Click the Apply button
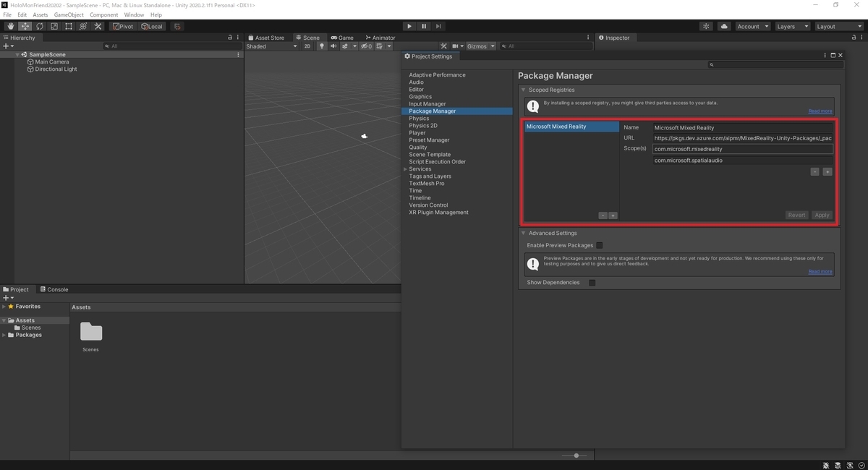868x470 pixels. 822,215
